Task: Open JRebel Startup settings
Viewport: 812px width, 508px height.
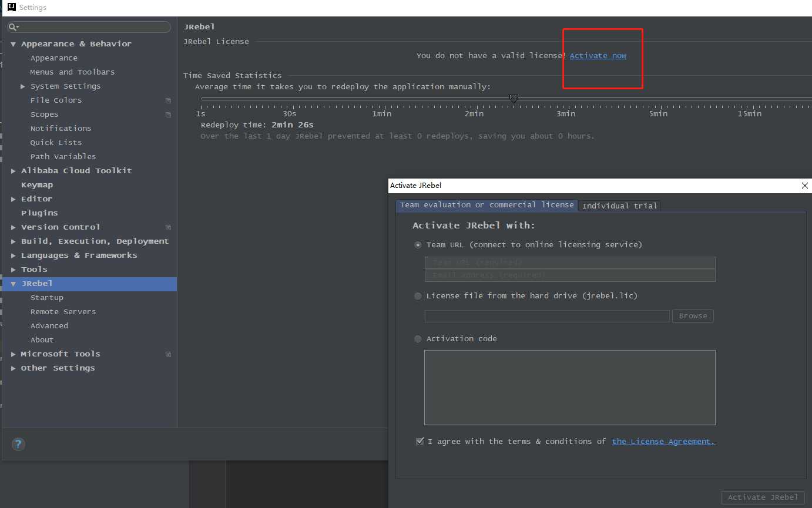Action: (46, 298)
